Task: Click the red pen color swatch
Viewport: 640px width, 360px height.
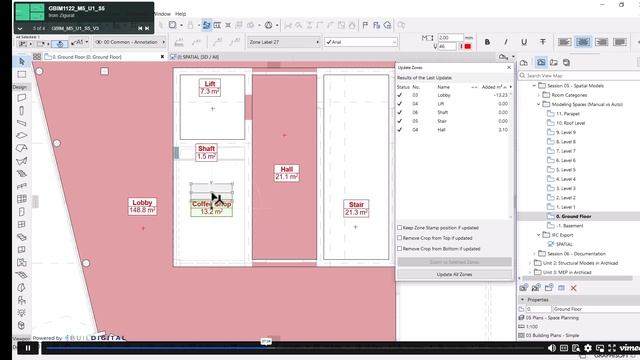Action: point(468,47)
